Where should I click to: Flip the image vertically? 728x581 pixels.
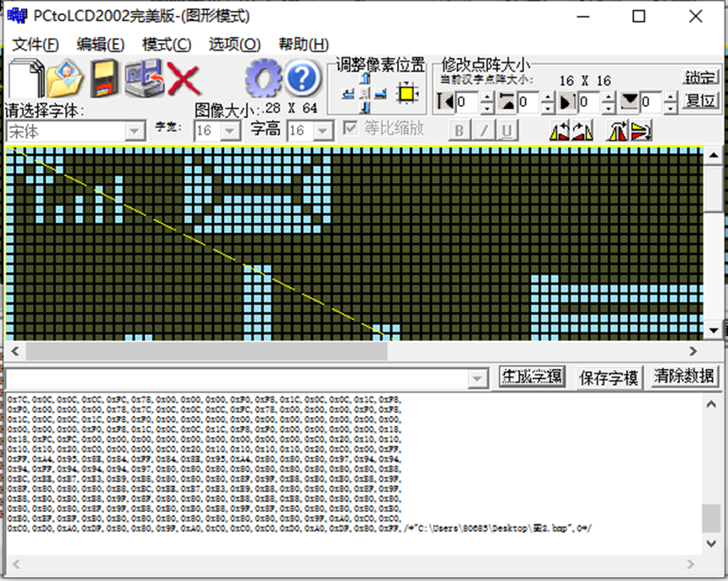tap(641, 131)
